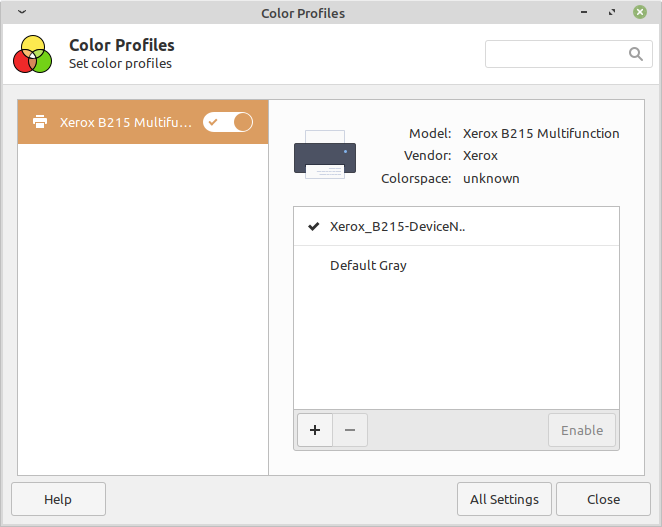Go back to All Settings
The height and width of the screenshot is (527, 662).
504,499
